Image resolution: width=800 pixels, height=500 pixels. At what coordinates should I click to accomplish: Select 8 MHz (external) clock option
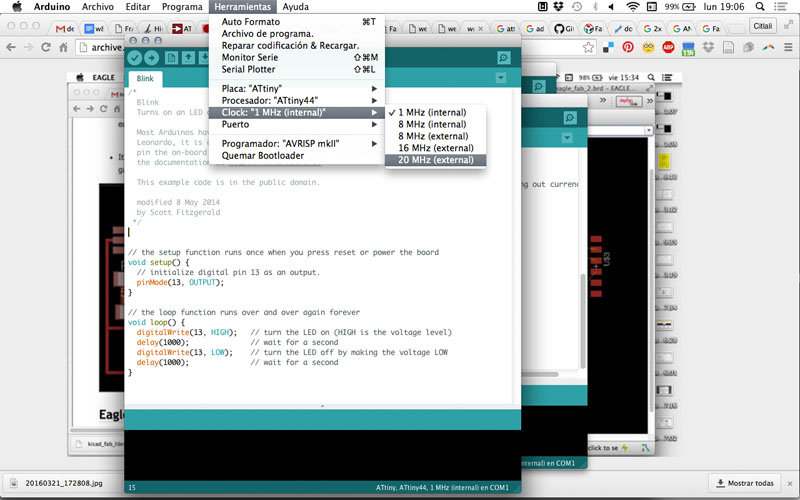[435, 136]
